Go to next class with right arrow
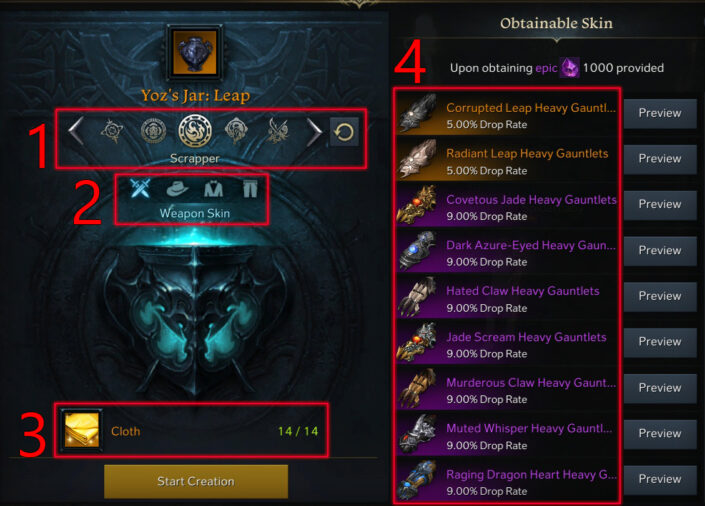705x506 pixels. [x=314, y=132]
